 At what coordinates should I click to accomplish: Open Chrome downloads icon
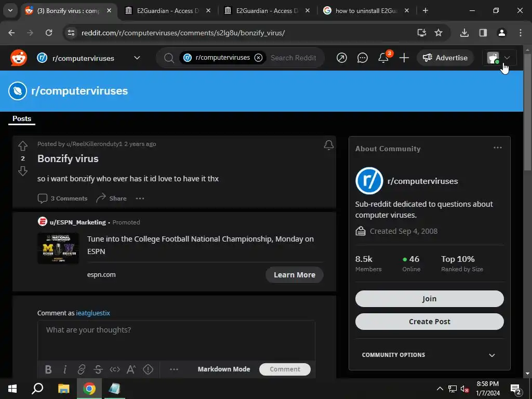[x=464, y=33]
